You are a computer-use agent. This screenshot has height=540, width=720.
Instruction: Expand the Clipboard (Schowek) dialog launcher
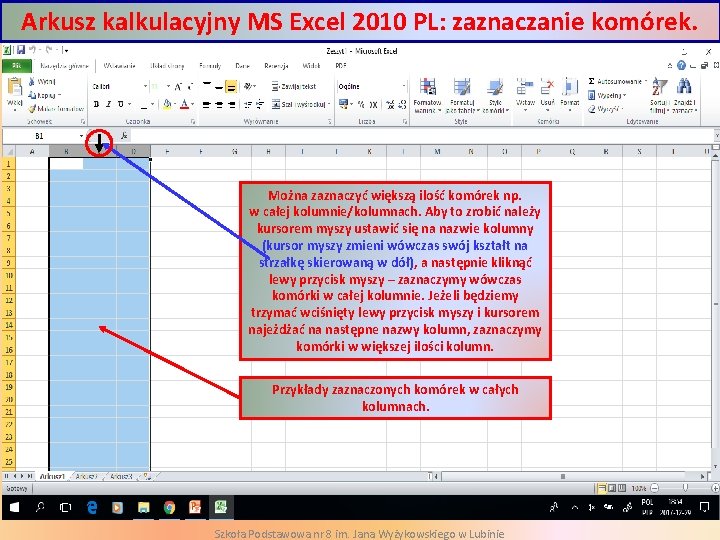(x=83, y=122)
